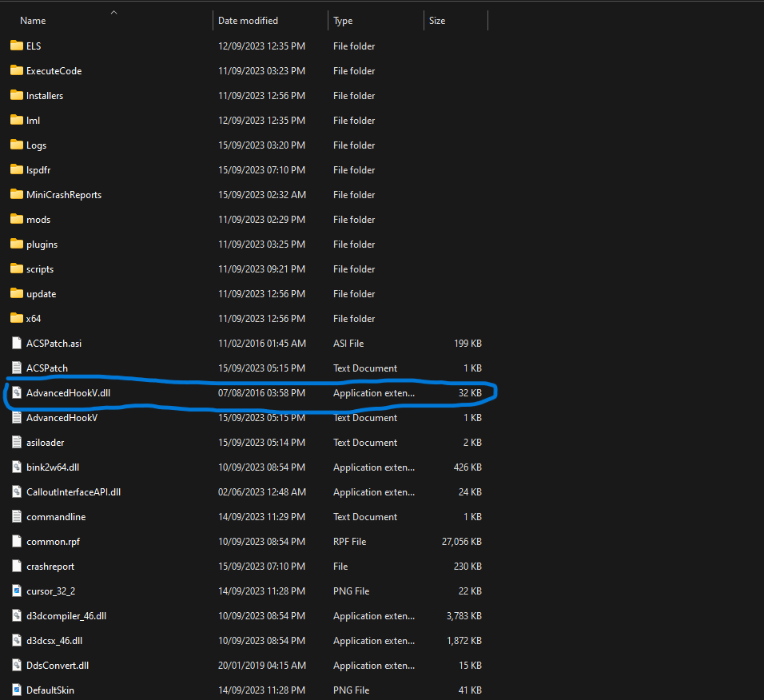The width and height of the screenshot is (764, 700).
Task: Select the ExecuteCode folder name
Action: click(x=54, y=70)
